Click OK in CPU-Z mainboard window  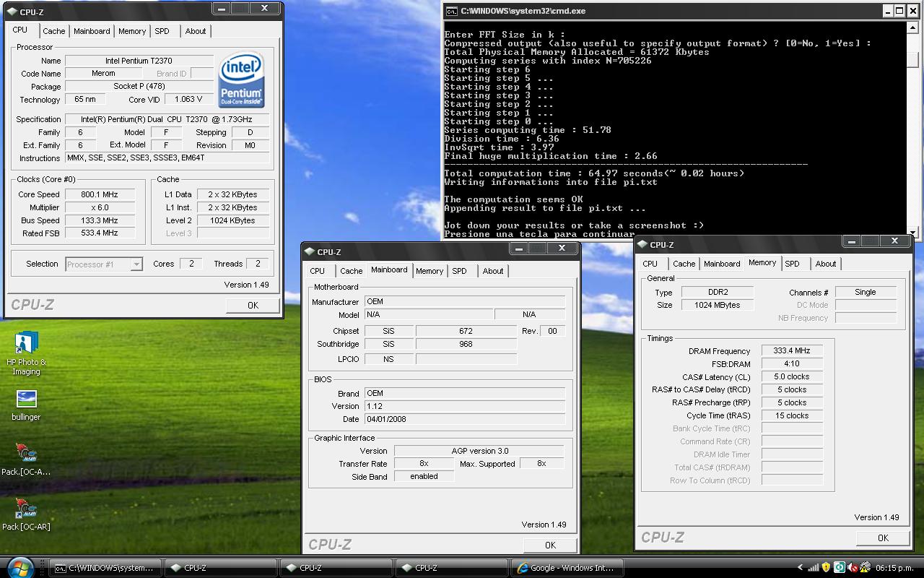coord(550,545)
